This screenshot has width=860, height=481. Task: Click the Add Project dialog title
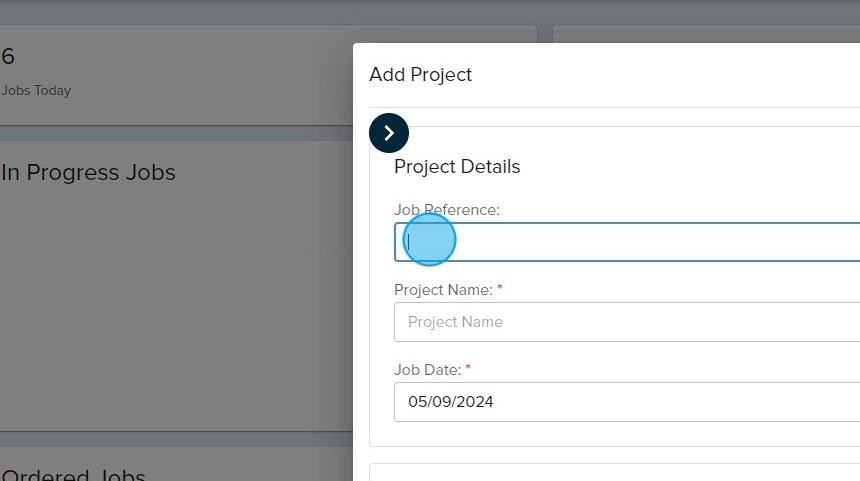tap(420, 75)
